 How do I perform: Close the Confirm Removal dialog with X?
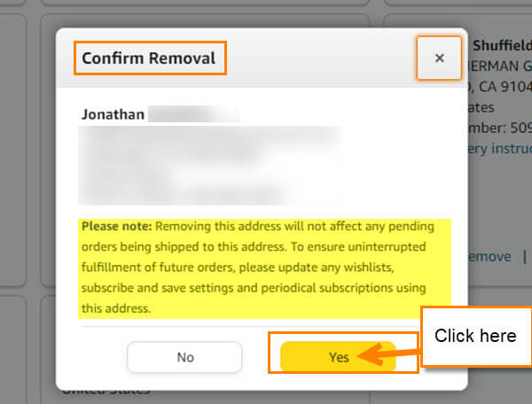(439, 58)
